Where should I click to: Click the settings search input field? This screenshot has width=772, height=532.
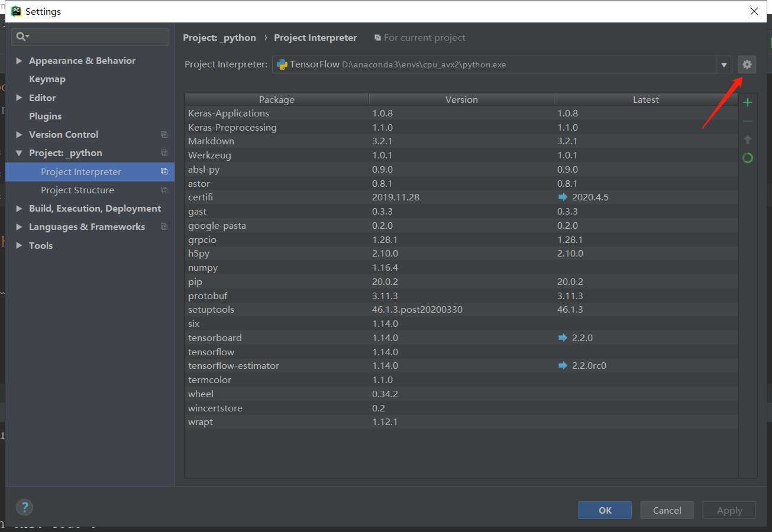coord(90,37)
